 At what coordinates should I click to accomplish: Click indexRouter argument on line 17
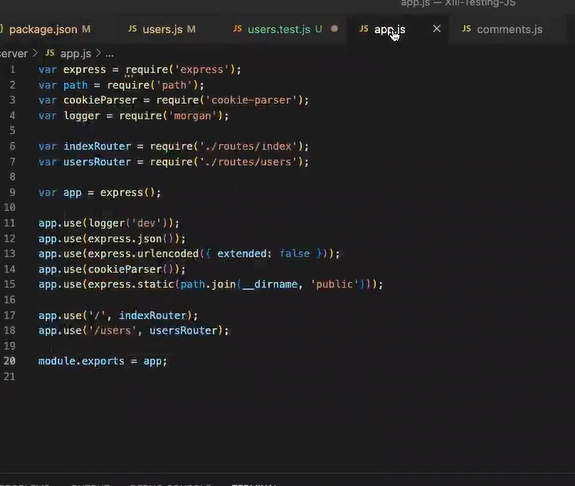[153, 315]
